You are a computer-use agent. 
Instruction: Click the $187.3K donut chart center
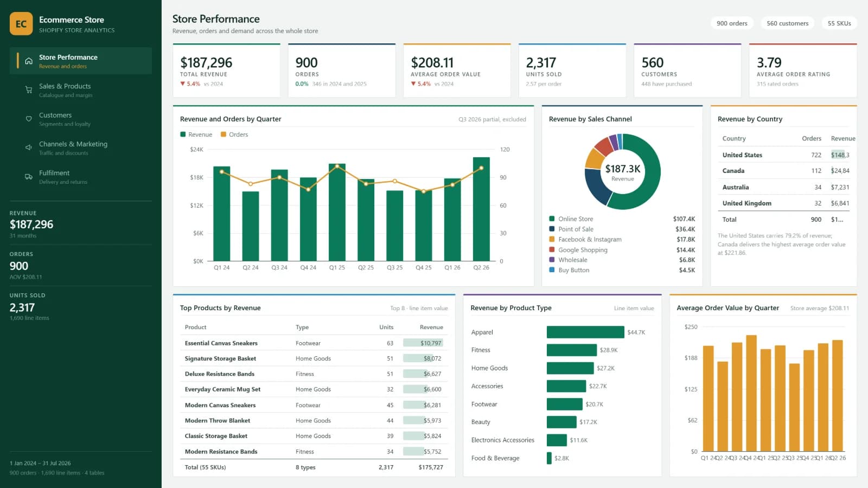(623, 172)
